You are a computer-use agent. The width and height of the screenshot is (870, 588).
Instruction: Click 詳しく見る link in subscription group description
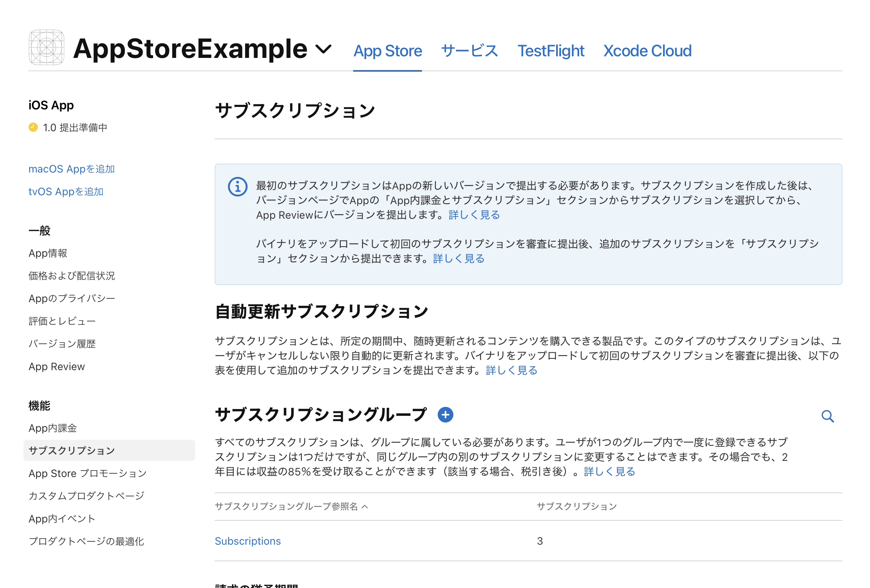point(609,471)
